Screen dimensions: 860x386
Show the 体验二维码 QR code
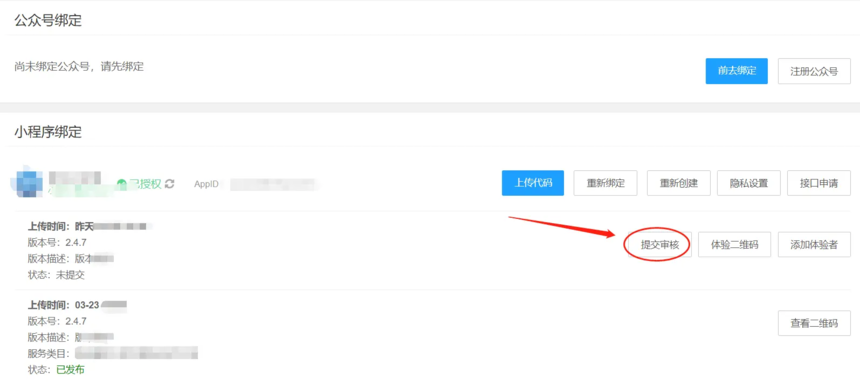point(734,245)
